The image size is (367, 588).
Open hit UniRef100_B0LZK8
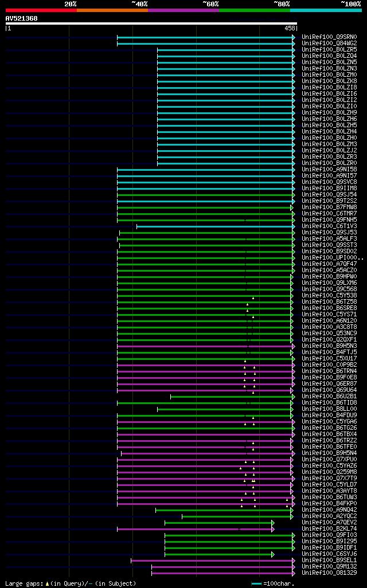(330, 81)
